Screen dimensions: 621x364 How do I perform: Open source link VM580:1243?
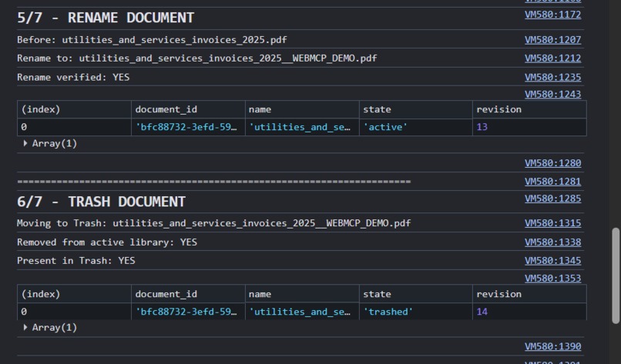click(x=552, y=94)
